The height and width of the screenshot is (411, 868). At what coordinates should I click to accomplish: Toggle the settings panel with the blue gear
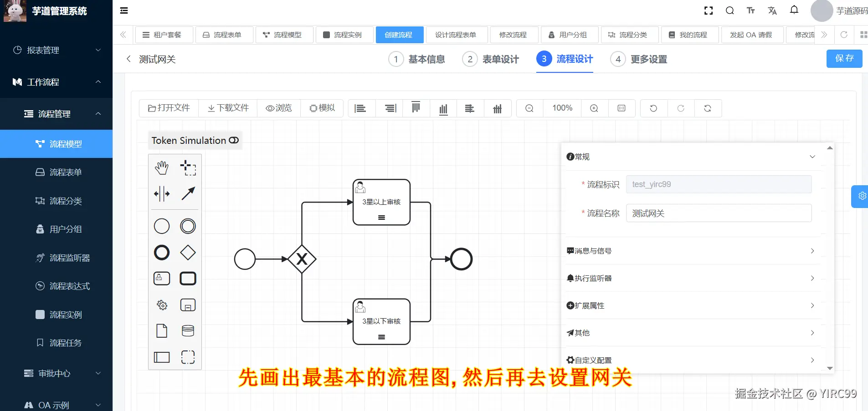[x=861, y=196]
